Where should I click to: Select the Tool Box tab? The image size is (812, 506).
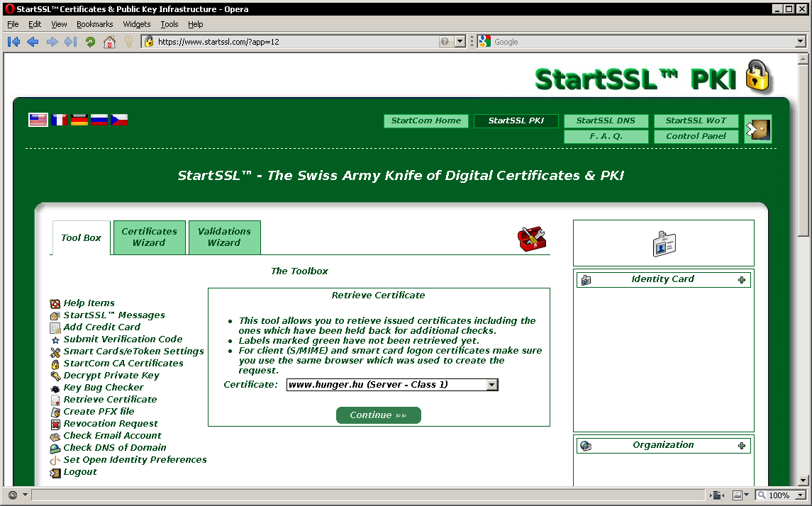[x=81, y=238]
